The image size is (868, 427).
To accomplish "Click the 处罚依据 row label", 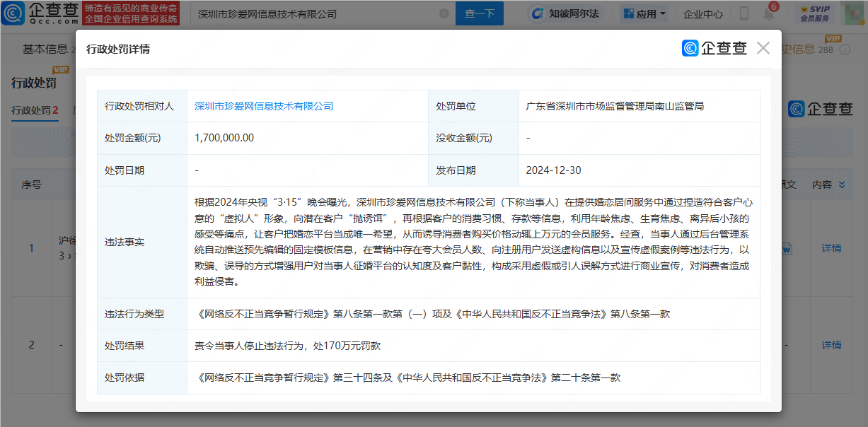I will click(125, 378).
